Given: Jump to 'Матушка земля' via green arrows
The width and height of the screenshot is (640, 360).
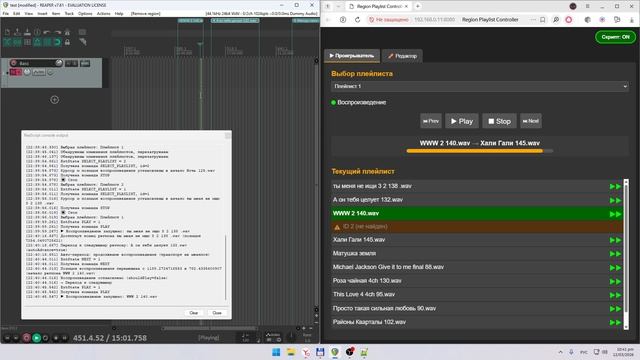Looking at the screenshot, I should click(615, 254).
